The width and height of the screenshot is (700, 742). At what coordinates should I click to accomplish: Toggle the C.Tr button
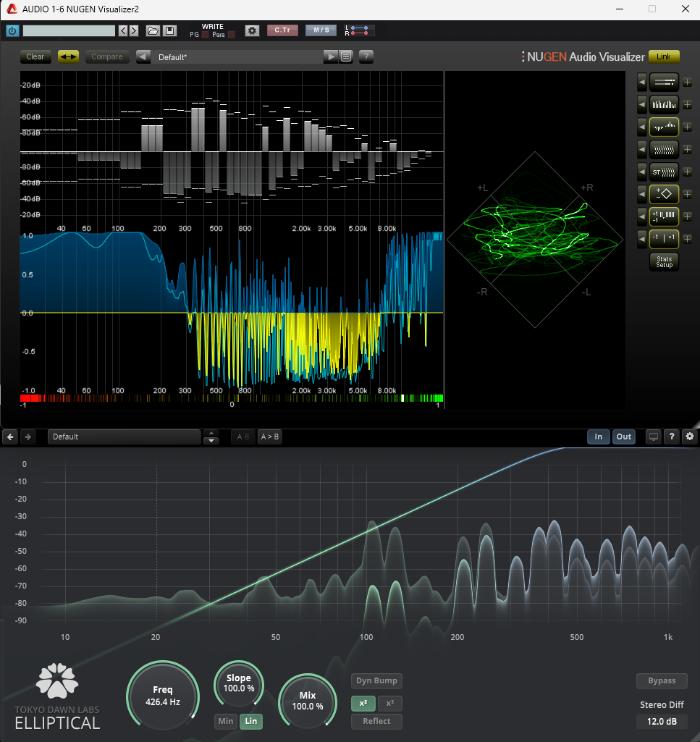click(282, 30)
